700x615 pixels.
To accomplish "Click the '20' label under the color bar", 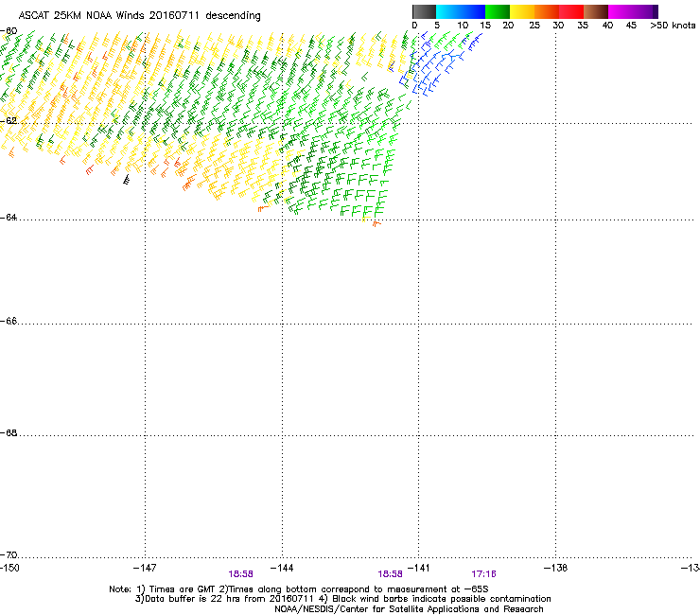I will click(x=508, y=26).
